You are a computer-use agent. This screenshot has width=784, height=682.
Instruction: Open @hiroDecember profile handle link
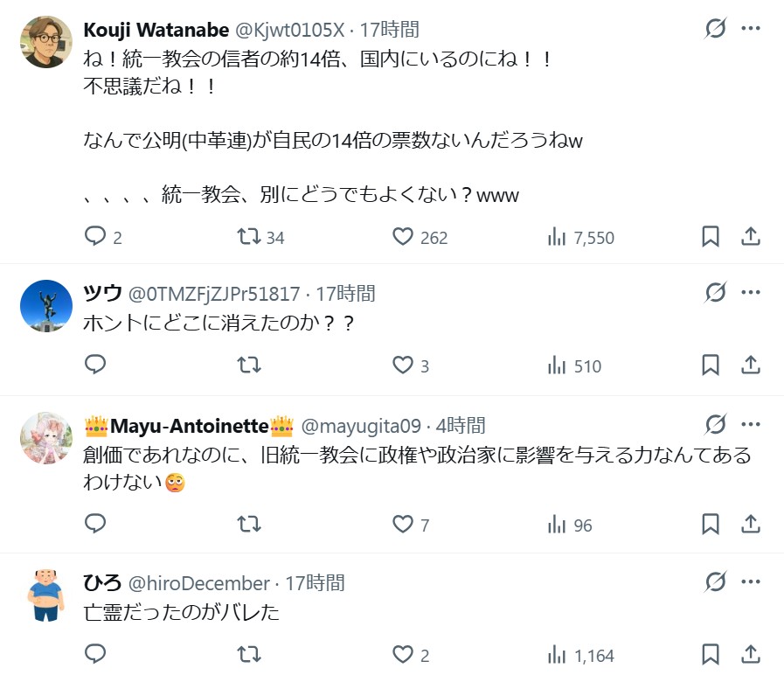tap(199, 582)
